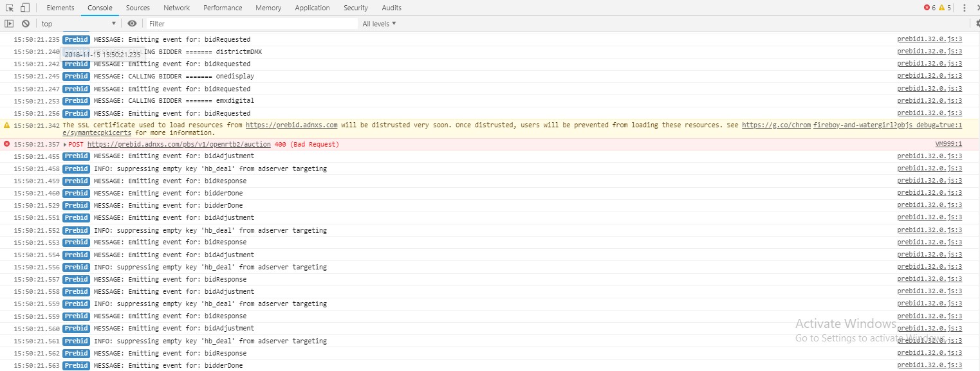
Task: Click the 2018-11-15 15:50:21.235 timestamp tooltip
Action: point(102,55)
